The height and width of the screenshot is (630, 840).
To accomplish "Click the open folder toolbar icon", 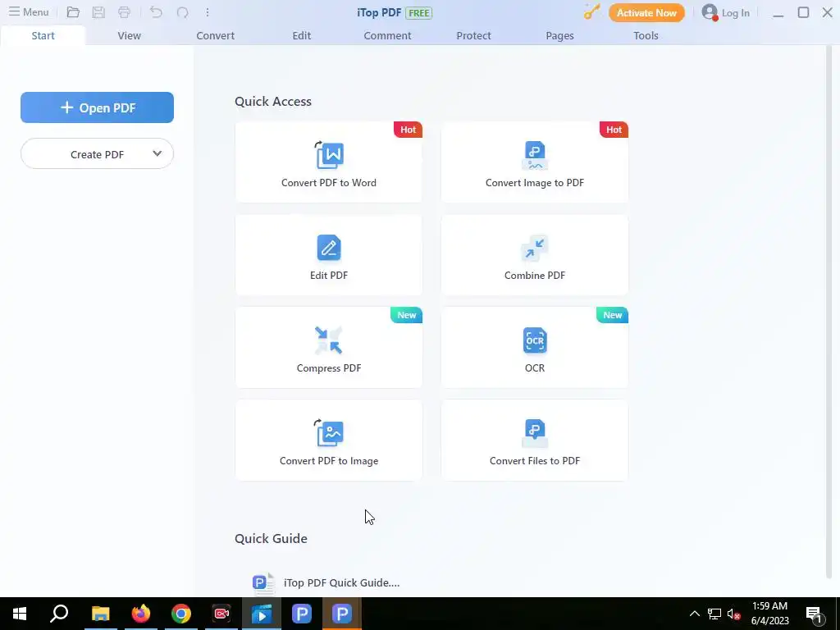I will (73, 12).
